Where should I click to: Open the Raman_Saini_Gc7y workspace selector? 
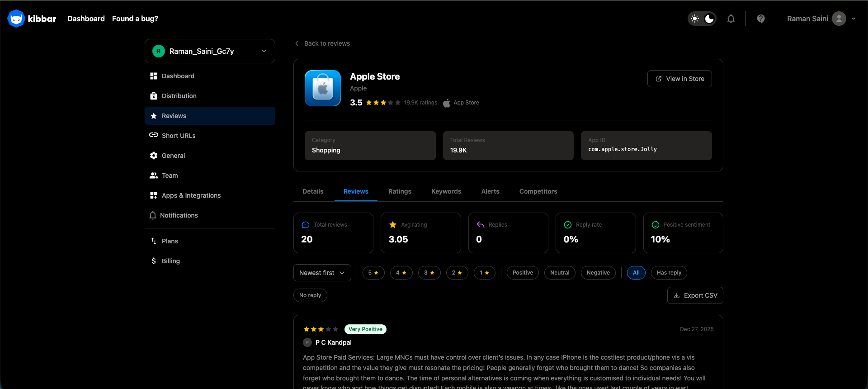[210, 51]
